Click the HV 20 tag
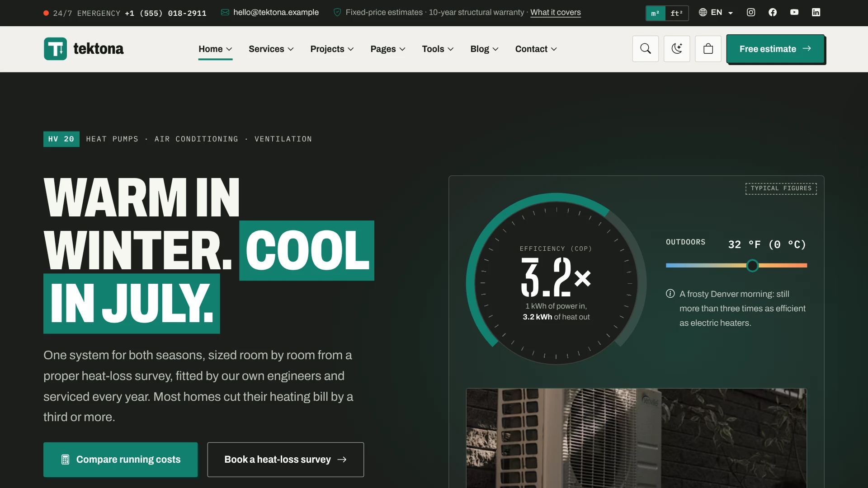868x488 pixels. pyautogui.click(x=61, y=139)
